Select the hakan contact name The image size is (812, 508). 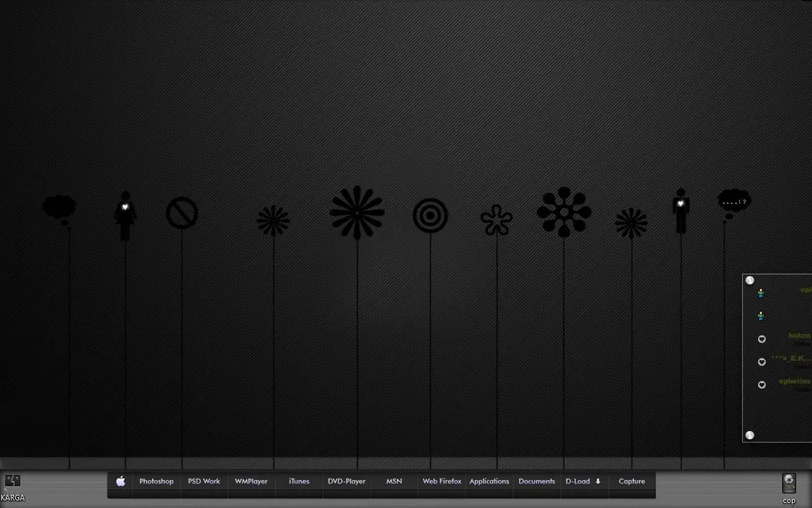point(800,336)
